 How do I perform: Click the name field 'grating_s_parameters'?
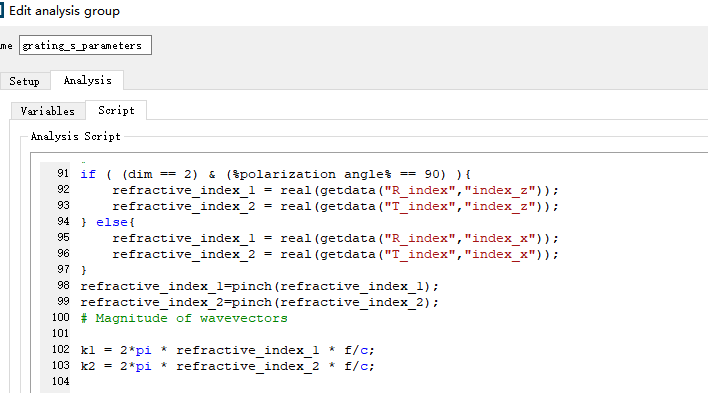pyautogui.click(x=85, y=45)
